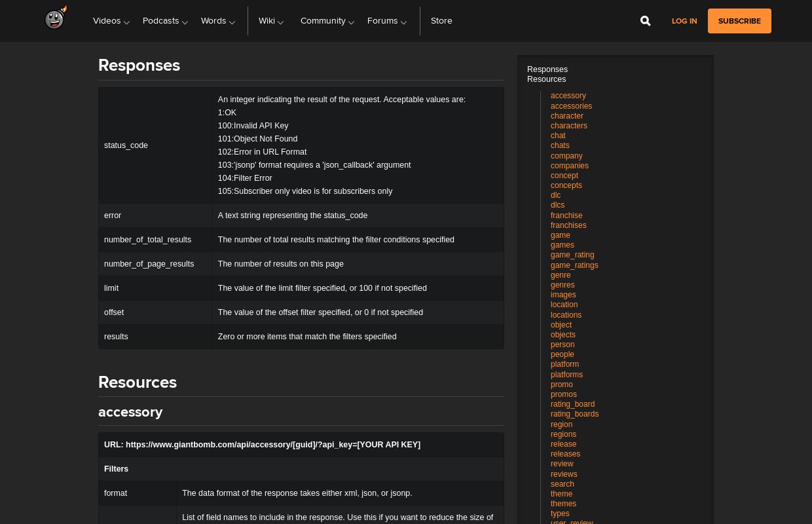Viewport: 812px width, 524px height.
Task: Open the concept resource link
Action: click(564, 176)
